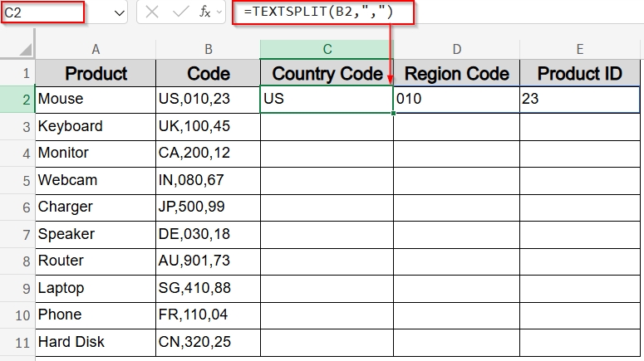Select the cell with JP,500,99
Viewport: 644px width, 361px height.
(x=208, y=207)
